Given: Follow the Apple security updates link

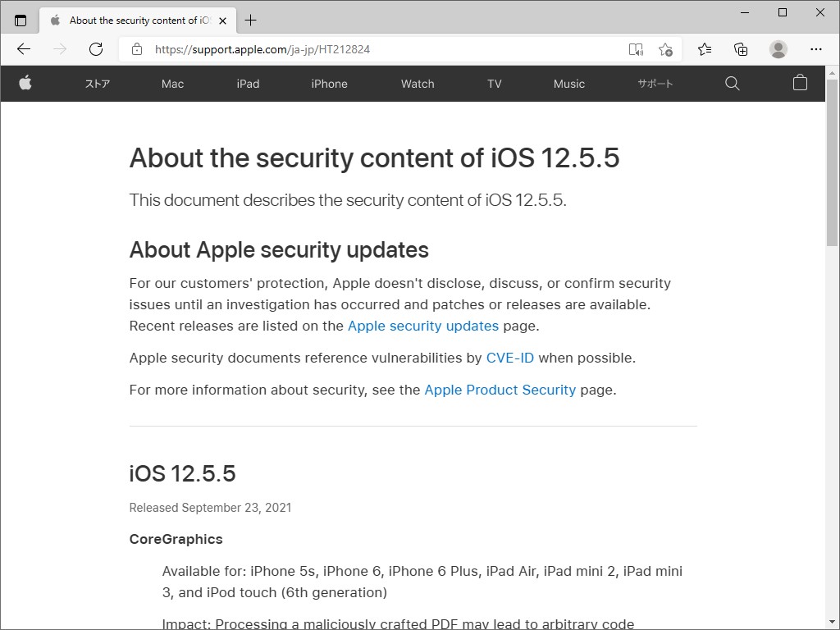Looking at the screenshot, I should pos(422,326).
